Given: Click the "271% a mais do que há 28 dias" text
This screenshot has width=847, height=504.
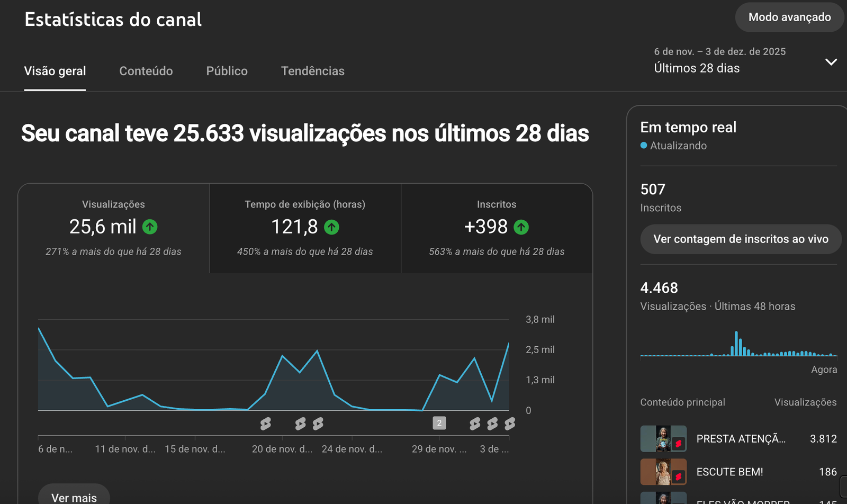Looking at the screenshot, I should point(113,251).
